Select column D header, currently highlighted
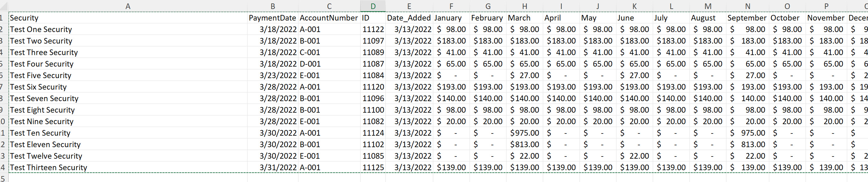Image resolution: width=868 pixels, height=182 pixels. click(x=373, y=6)
